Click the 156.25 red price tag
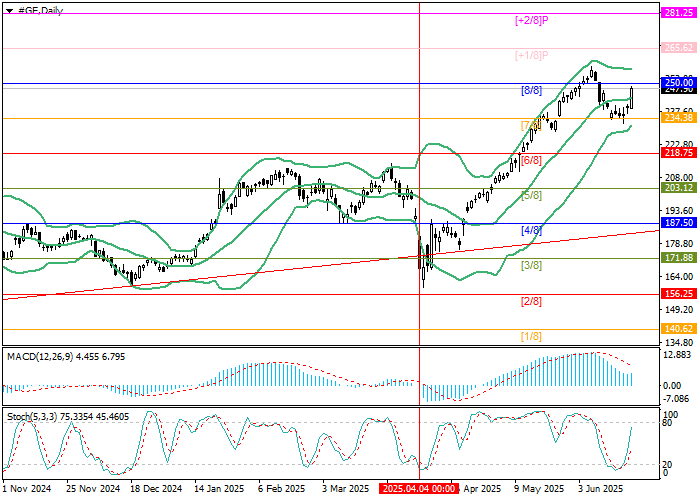This screenshot has width=700, height=500. point(679,294)
